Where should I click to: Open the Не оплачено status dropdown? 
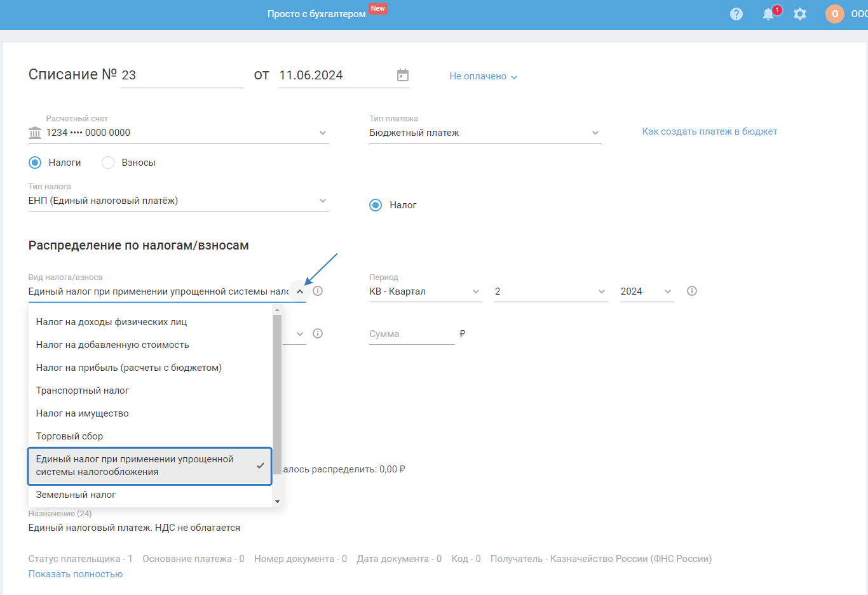(x=484, y=76)
